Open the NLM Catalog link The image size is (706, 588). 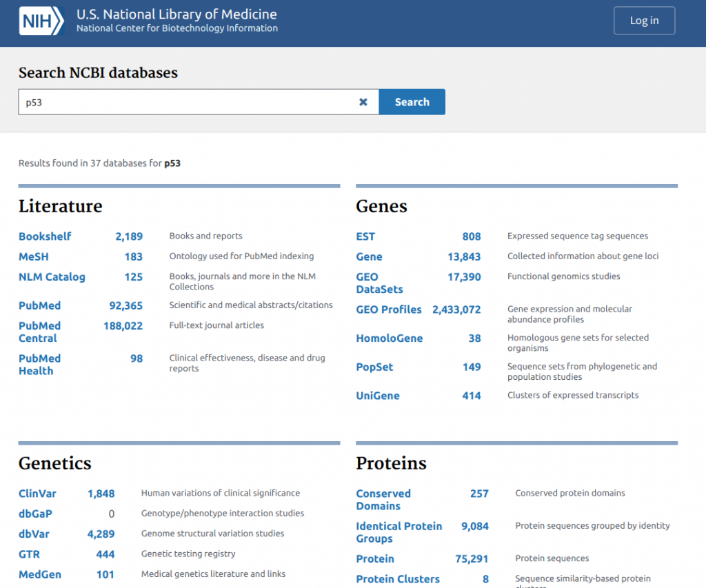point(52,277)
